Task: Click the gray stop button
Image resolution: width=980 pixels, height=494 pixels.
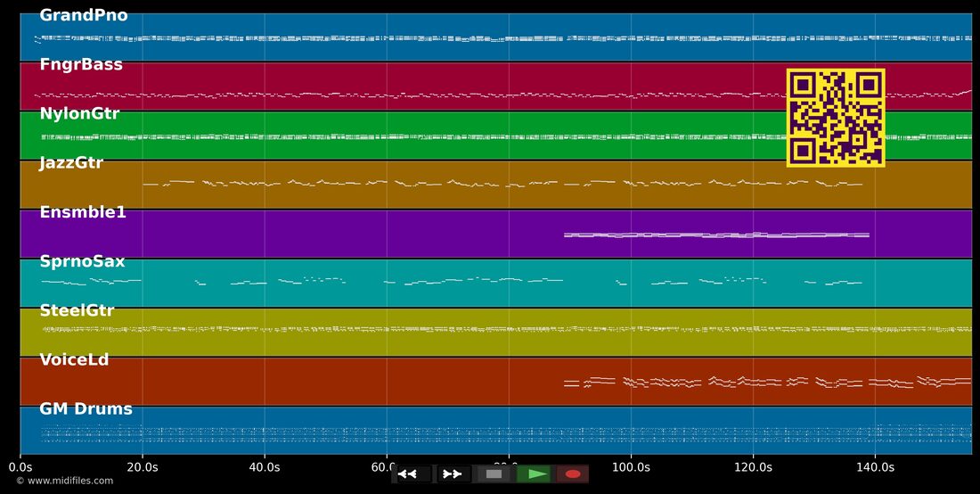Action: click(x=494, y=474)
